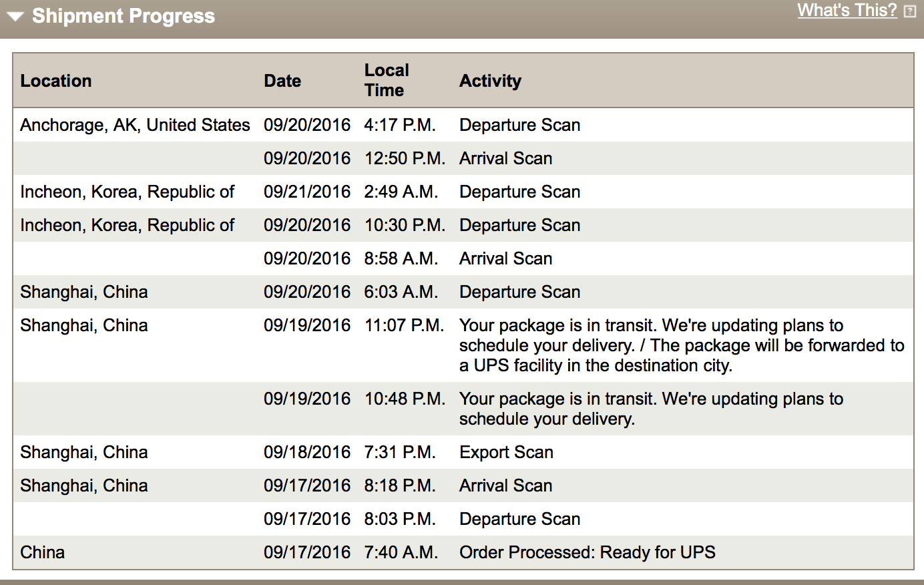This screenshot has width=924, height=585.
Task: Click the 10:48 P.M. in-transit message
Action: [x=652, y=409]
